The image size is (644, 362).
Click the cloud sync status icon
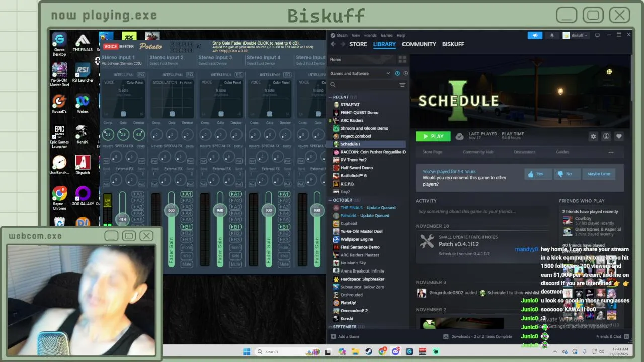(x=459, y=136)
